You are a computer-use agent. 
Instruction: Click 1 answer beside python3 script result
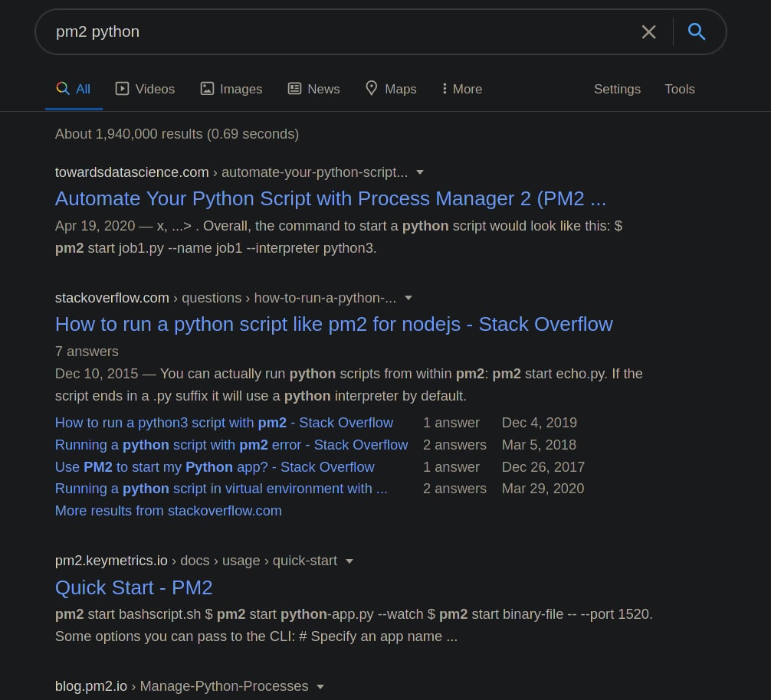451,423
